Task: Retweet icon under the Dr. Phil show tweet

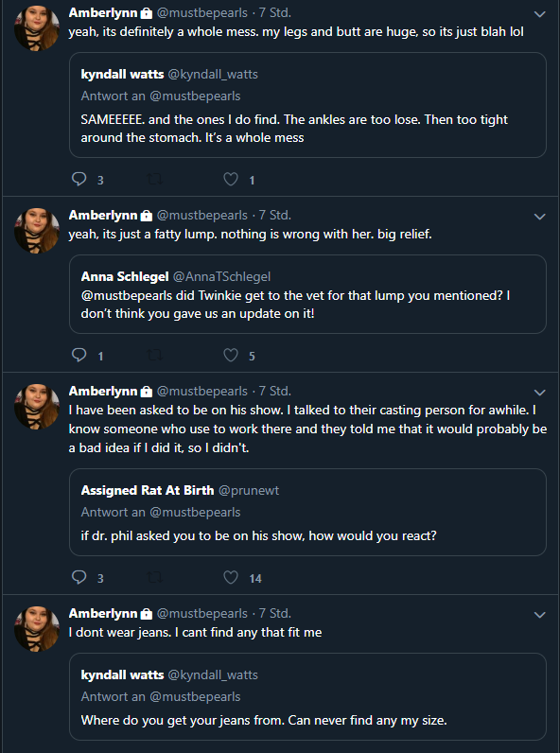Action: pos(154,577)
